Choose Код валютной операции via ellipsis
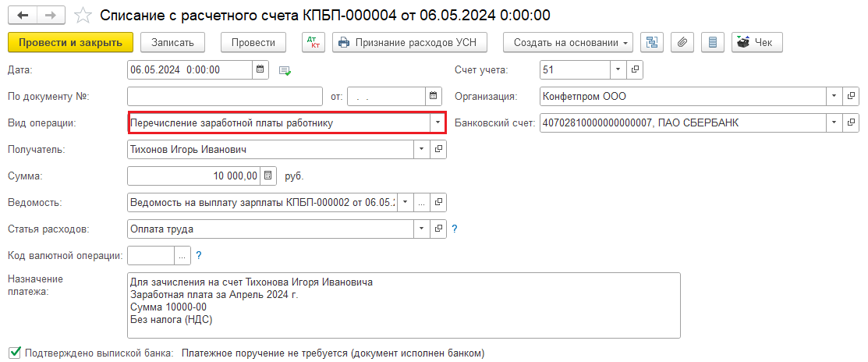Viewport: 868px width, 362px height. tap(182, 255)
